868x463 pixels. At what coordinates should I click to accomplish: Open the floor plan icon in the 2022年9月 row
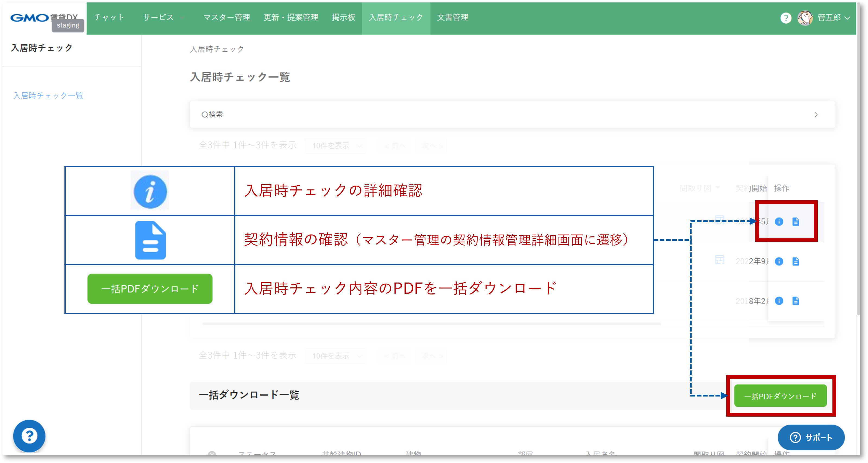coord(719,260)
